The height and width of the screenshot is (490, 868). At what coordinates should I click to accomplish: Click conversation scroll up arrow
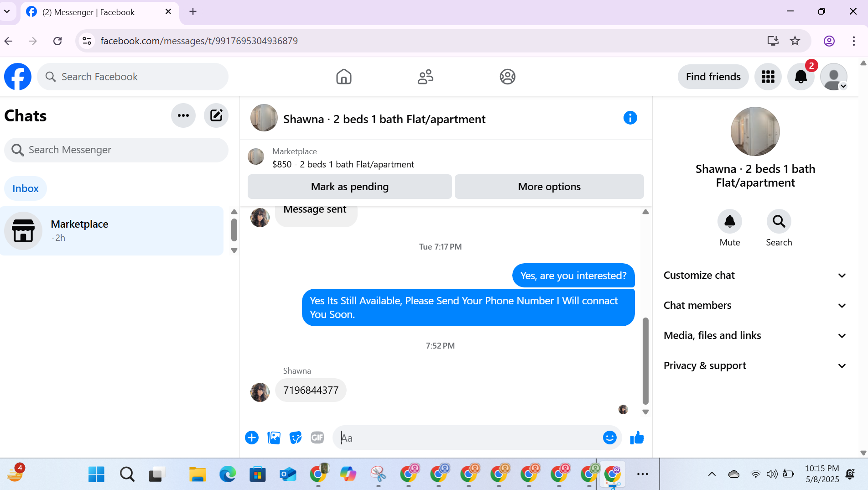coord(645,212)
